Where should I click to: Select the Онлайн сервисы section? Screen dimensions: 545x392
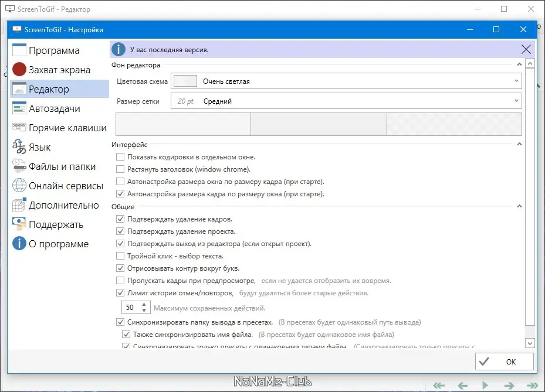click(59, 186)
